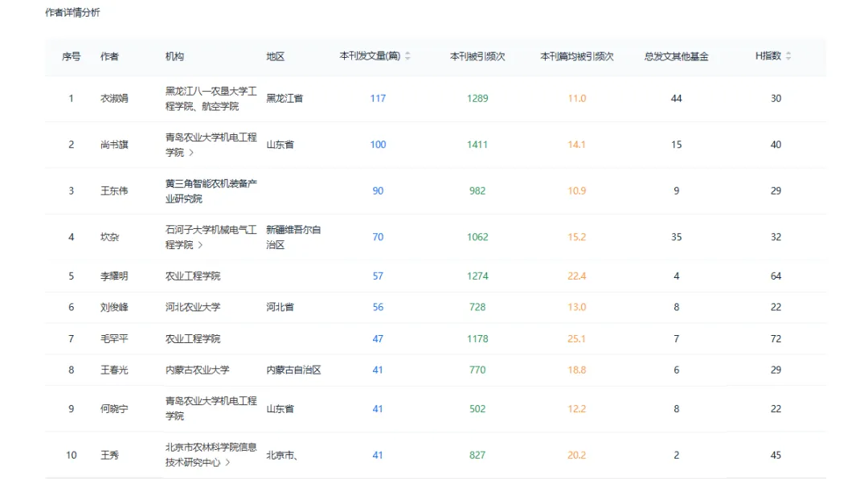Click the blue publication count 57
The width and height of the screenshot is (868, 499).
pyautogui.click(x=378, y=276)
